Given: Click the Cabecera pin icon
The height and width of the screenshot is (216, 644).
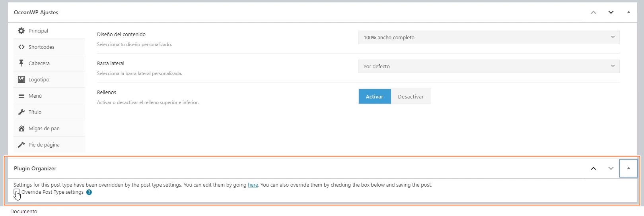Looking at the screenshot, I should 21,63.
